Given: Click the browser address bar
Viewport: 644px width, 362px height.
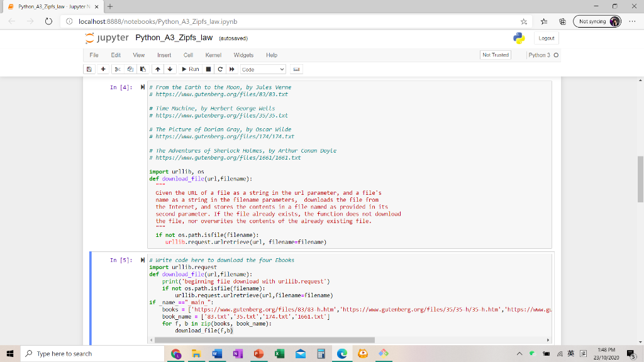Looking at the screenshot, I should tap(296, 21).
